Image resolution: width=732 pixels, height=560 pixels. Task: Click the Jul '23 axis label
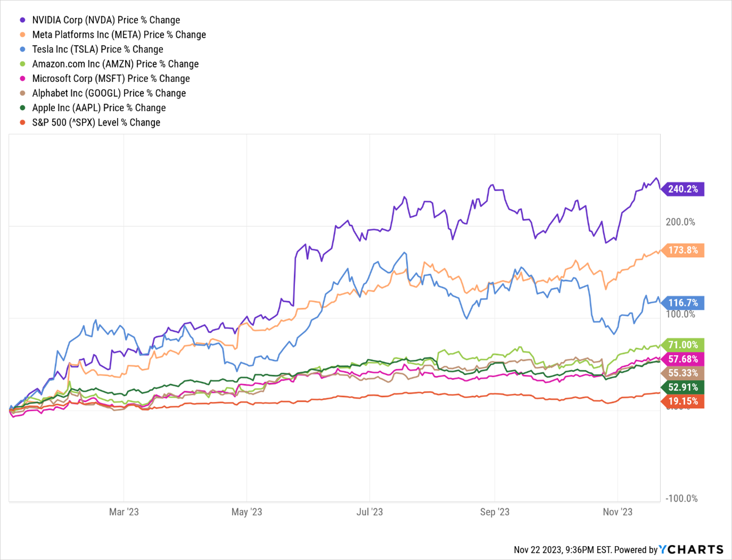pyautogui.click(x=369, y=512)
